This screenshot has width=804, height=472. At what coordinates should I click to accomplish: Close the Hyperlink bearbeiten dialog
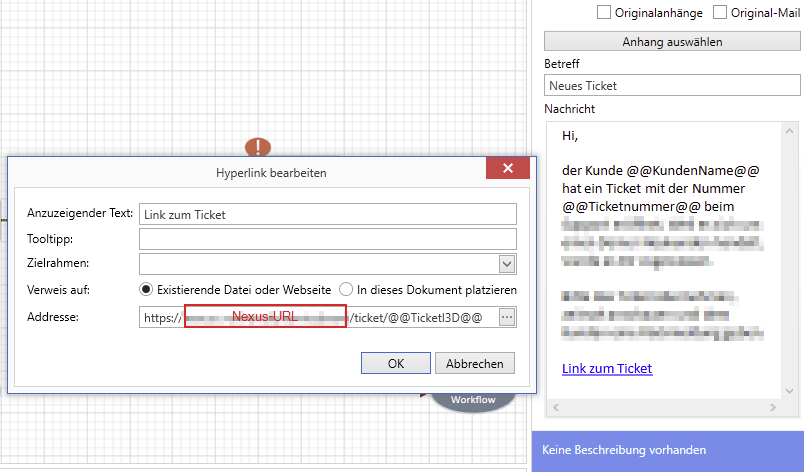tap(508, 168)
